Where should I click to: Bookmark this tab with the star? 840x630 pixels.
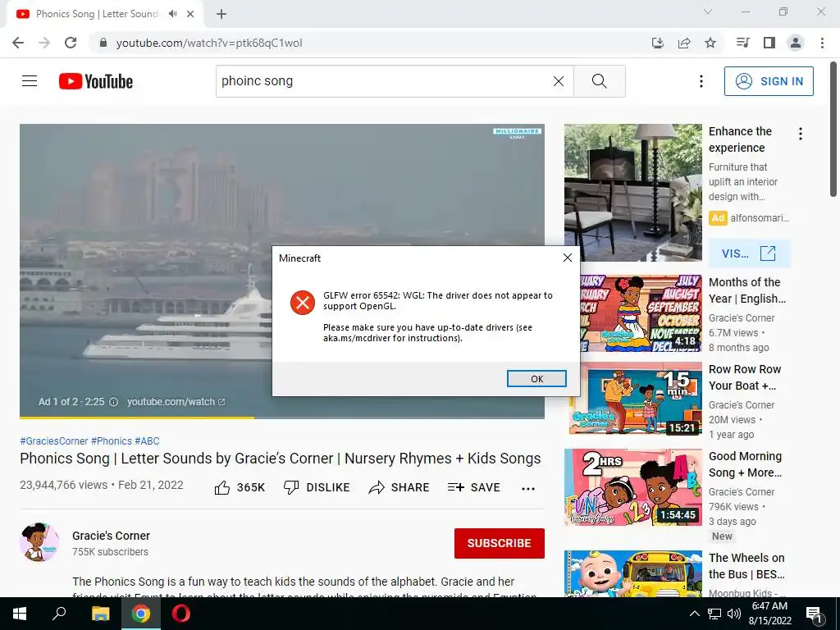pyautogui.click(x=710, y=43)
